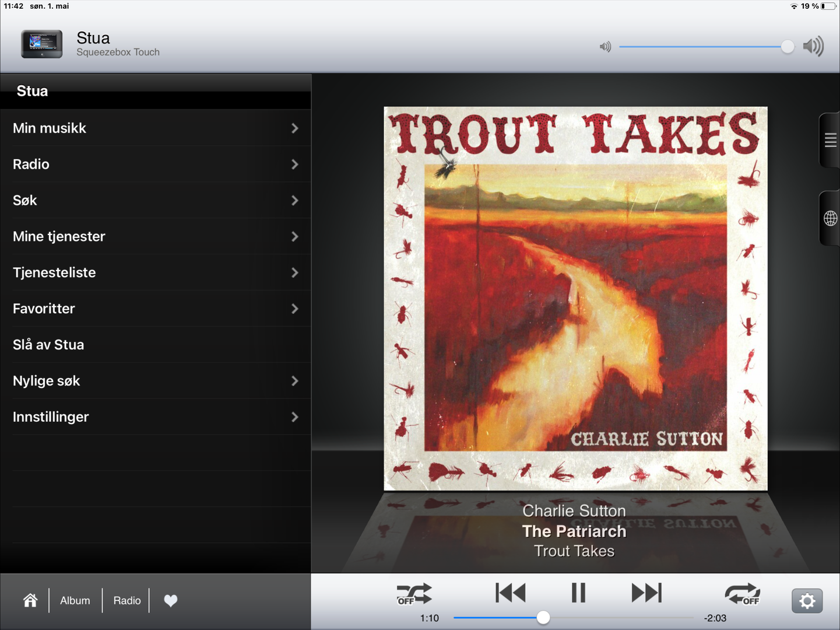Tap the loud volume speaker icon

(x=813, y=46)
